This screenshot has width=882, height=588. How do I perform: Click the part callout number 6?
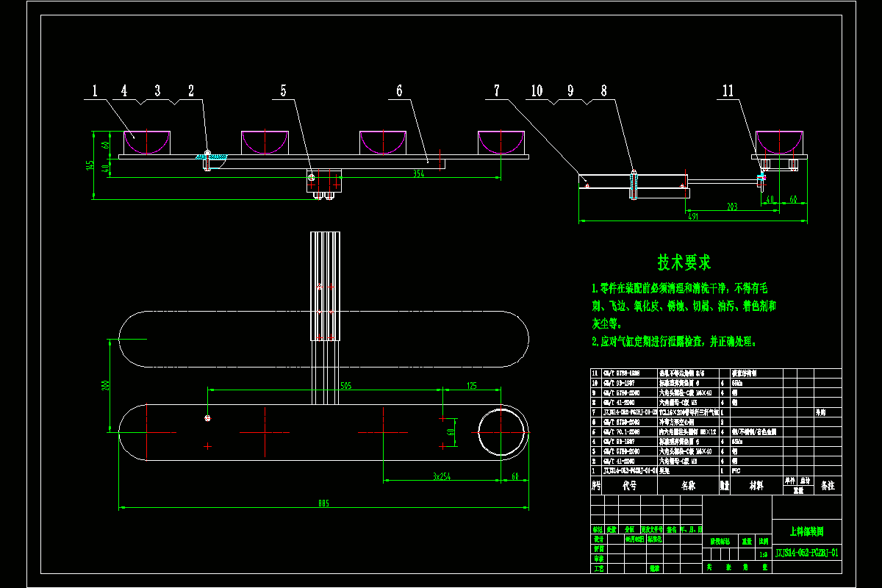tap(399, 91)
